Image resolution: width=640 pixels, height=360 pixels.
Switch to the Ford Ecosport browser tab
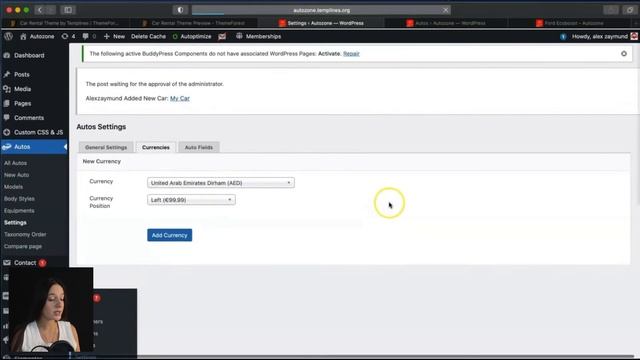571,23
